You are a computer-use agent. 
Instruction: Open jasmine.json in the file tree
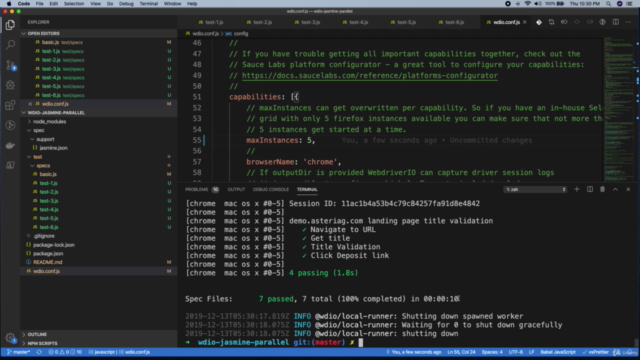tap(53, 148)
